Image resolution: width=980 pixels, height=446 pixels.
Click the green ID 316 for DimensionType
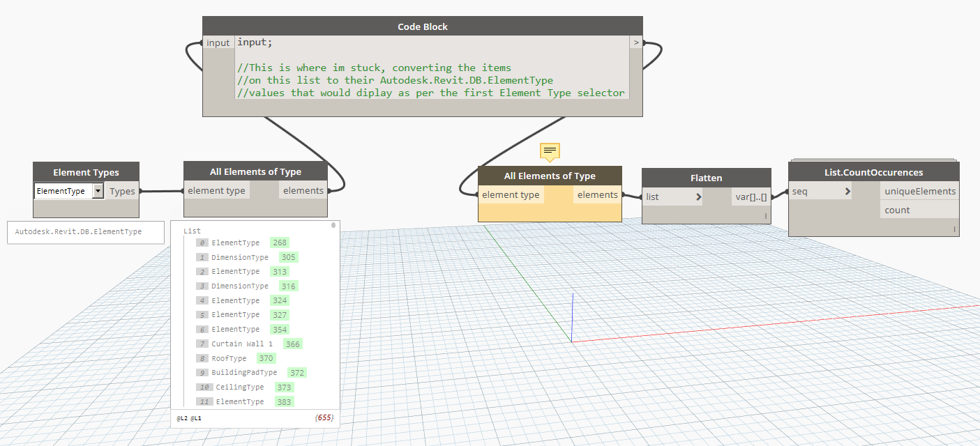coord(288,286)
